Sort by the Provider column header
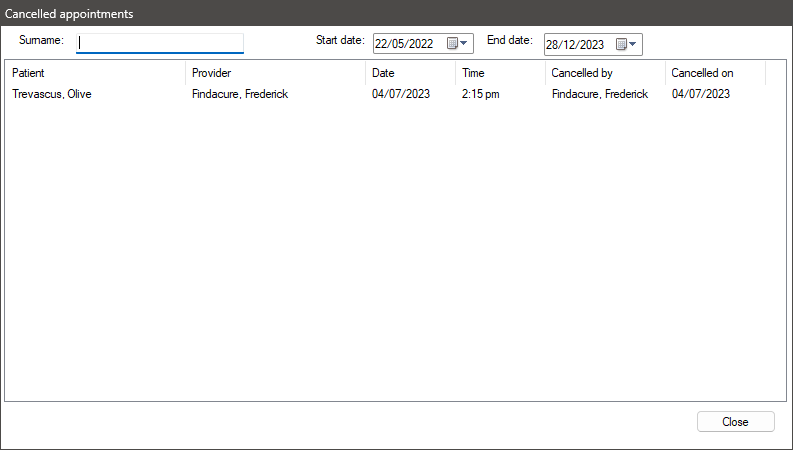793x450 pixels. (276, 73)
